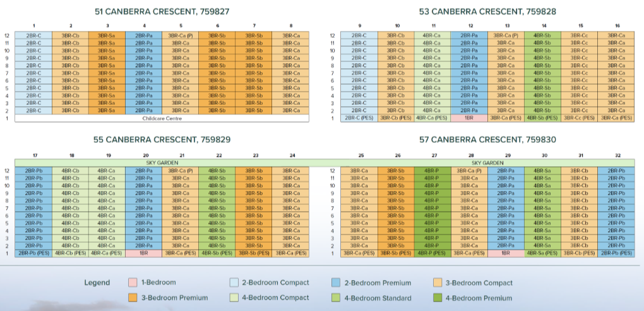The image size is (644, 311).
Task: Click the Childcare Centre row
Action: [162, 118]
